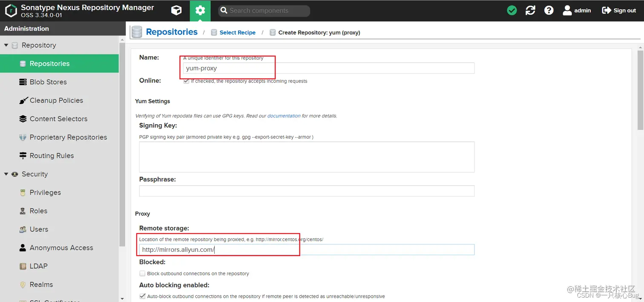This screenshot has height=302, width=644.
Task: Click the Blob Stores icon
Action: click(x=23, y=82)
